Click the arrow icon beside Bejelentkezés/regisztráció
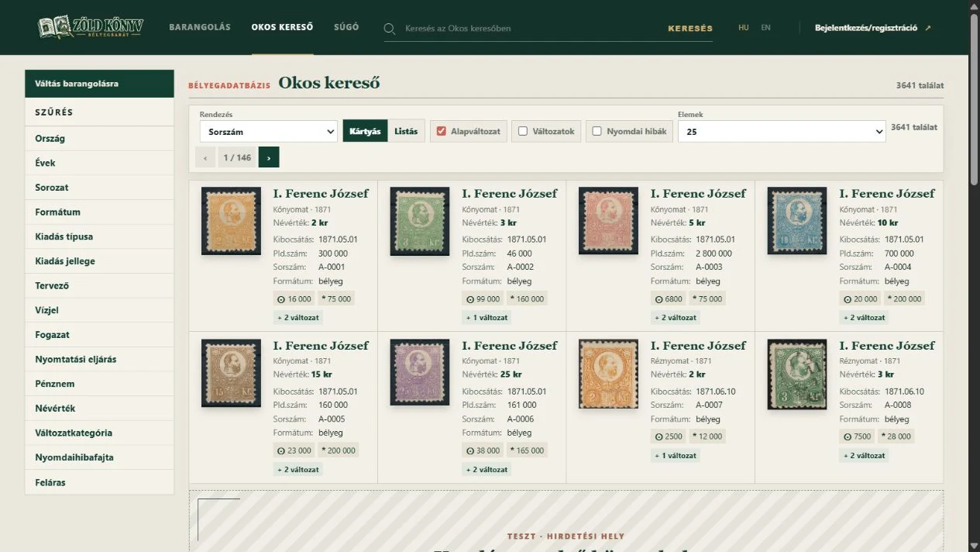The image size is (980, 552). pos(928,28)
